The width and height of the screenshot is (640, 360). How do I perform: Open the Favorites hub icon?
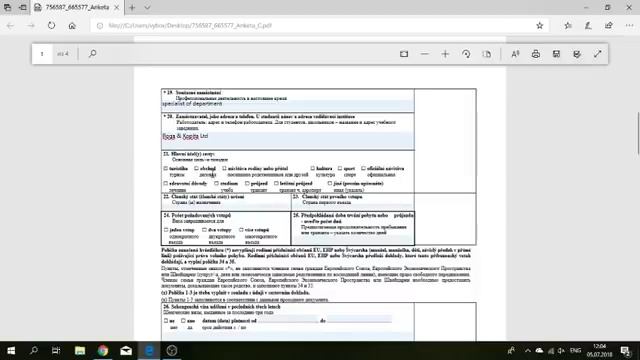click(x=568, y=26)
